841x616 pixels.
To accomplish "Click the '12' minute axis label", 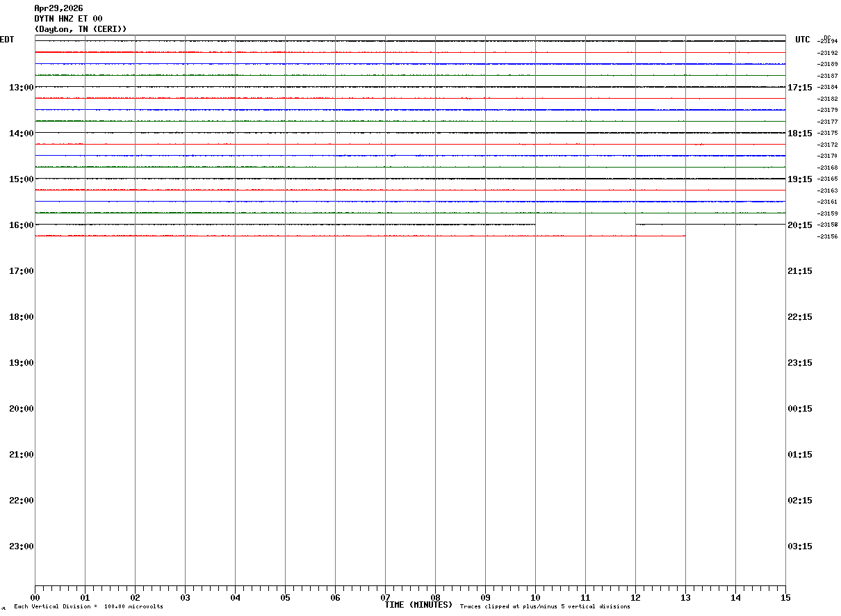I will [x=635, y=597].
